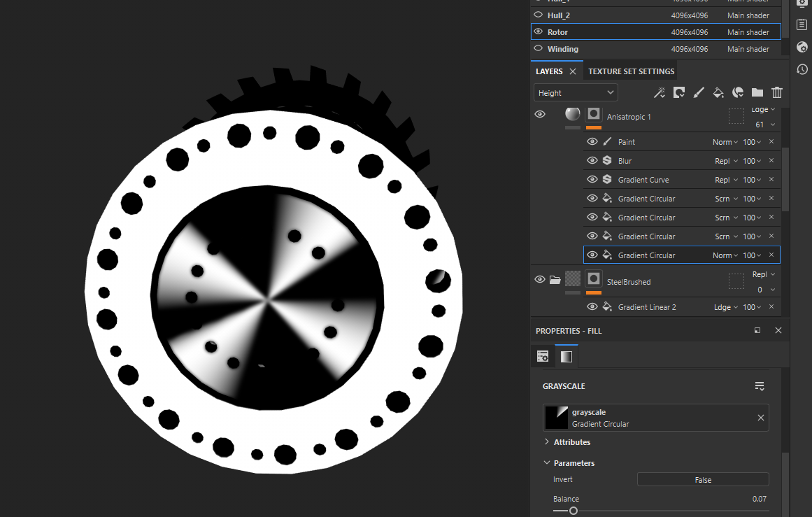Add a fill layer using paint bucket icon
812x517 pixels.
(718, 92)
